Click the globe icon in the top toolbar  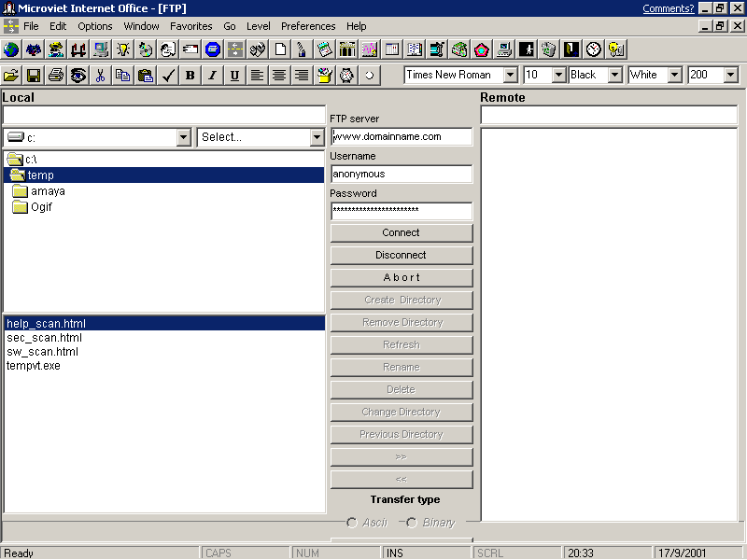(11, 49)
